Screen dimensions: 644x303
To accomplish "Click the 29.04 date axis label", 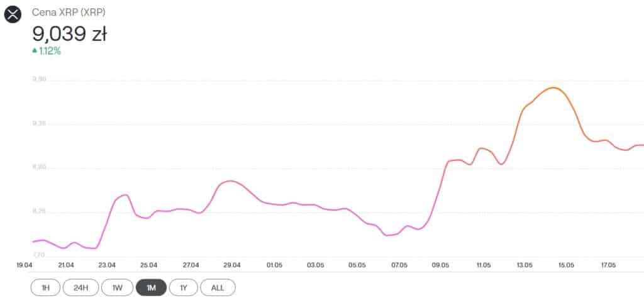I will 232,265.
